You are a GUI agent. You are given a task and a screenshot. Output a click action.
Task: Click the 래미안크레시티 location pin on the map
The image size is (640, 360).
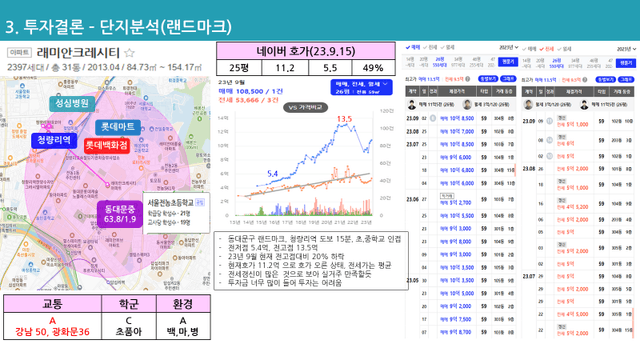108,185
